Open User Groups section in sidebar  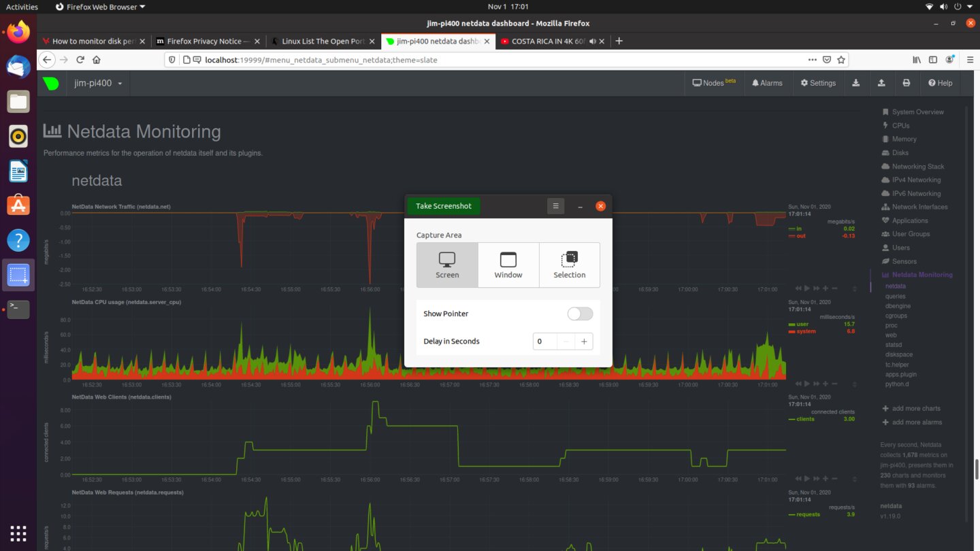905,234
